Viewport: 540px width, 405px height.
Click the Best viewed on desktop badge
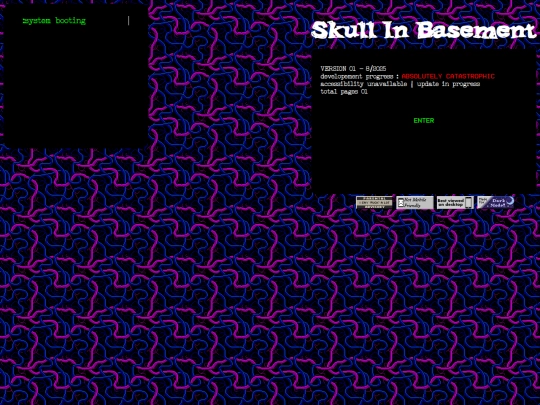455,202
